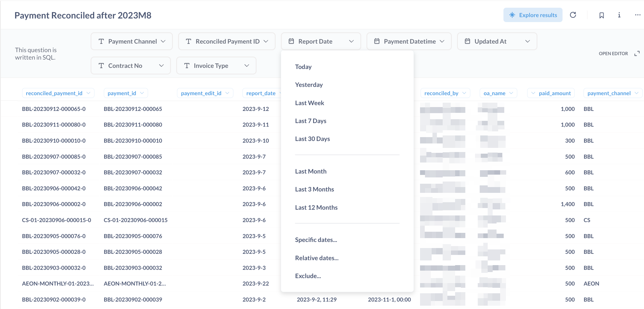
Task: Click the Explore results button
Action: click(x=533, y=15)
